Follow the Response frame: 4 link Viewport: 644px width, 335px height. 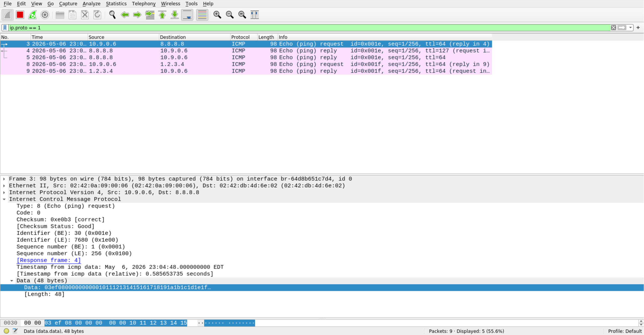click(x=49, y=260)
